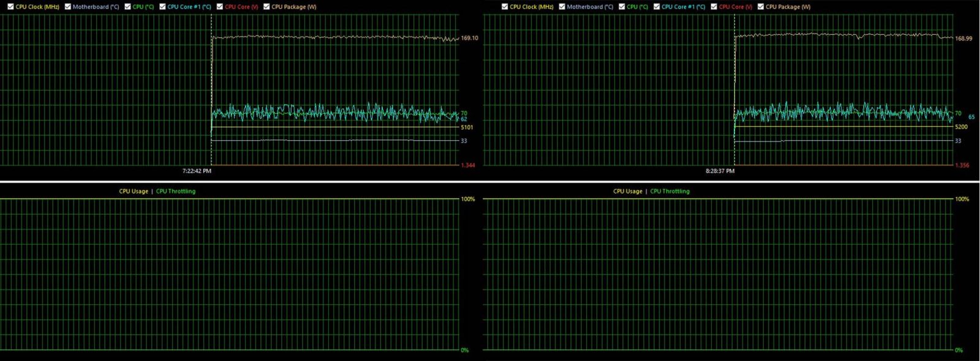Hide CPU Package (W) line in right graph
980x361 pixels.
[x=761, y=7]
